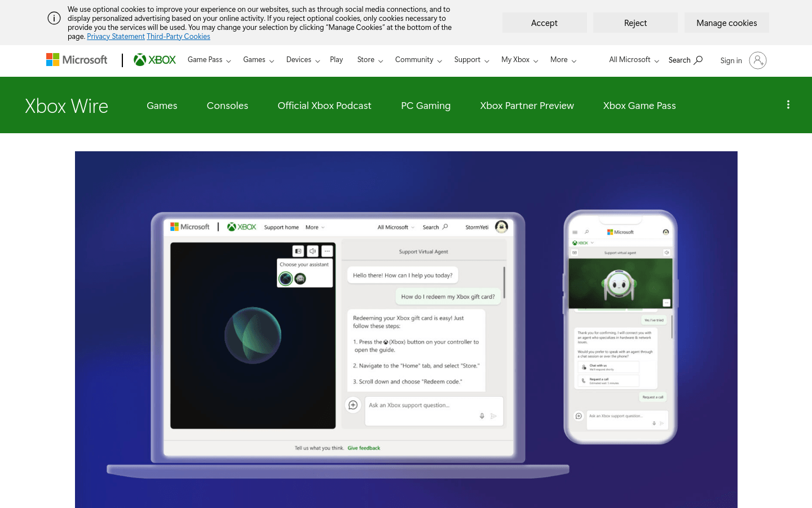812x508 pixels.
Task: Open Games section in Xbox Wire bar
Action: 162,106
